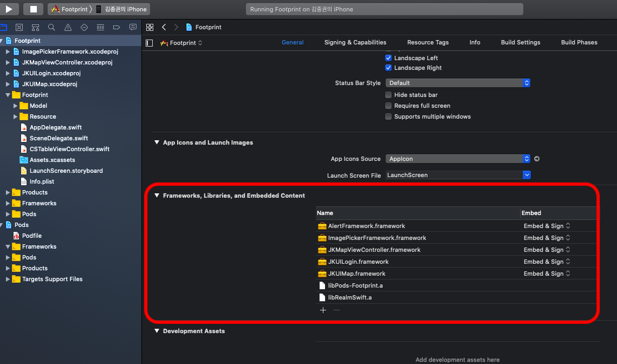Collapse App Icons and Launch Images section

tap(157, 142)
